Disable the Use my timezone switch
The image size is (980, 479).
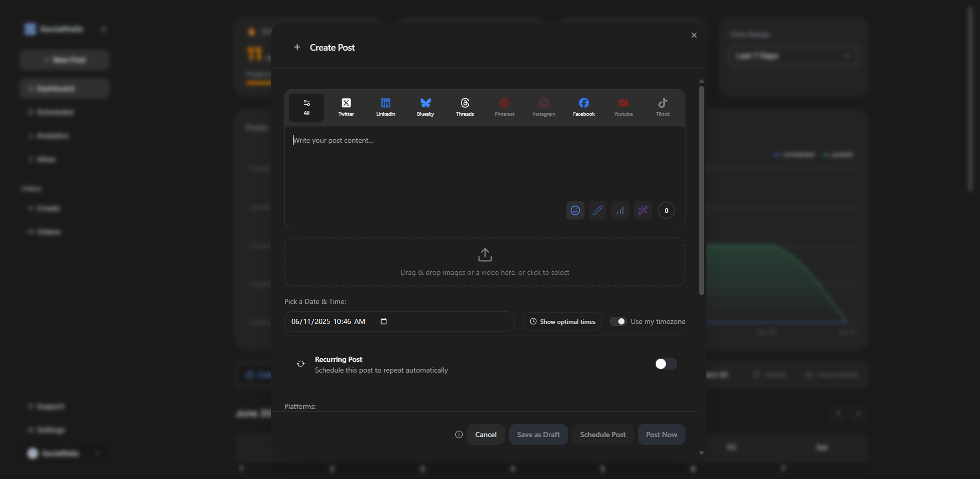[x=618, y=321]
